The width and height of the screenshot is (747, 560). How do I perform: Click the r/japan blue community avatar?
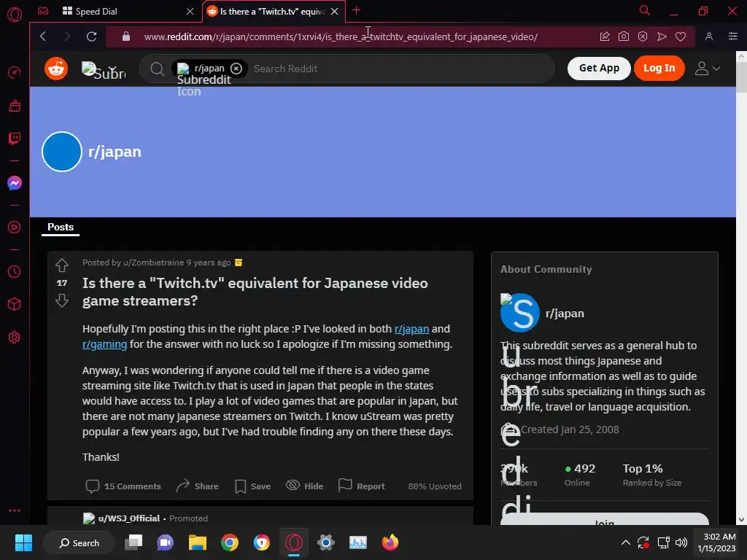coord(62,152)
